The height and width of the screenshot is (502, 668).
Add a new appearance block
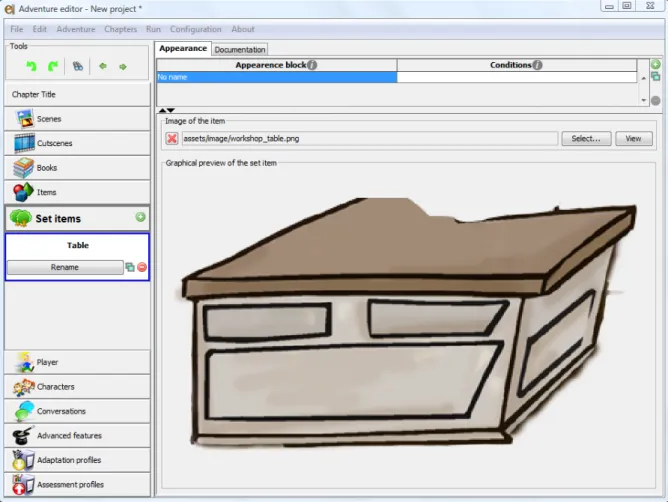656,64
